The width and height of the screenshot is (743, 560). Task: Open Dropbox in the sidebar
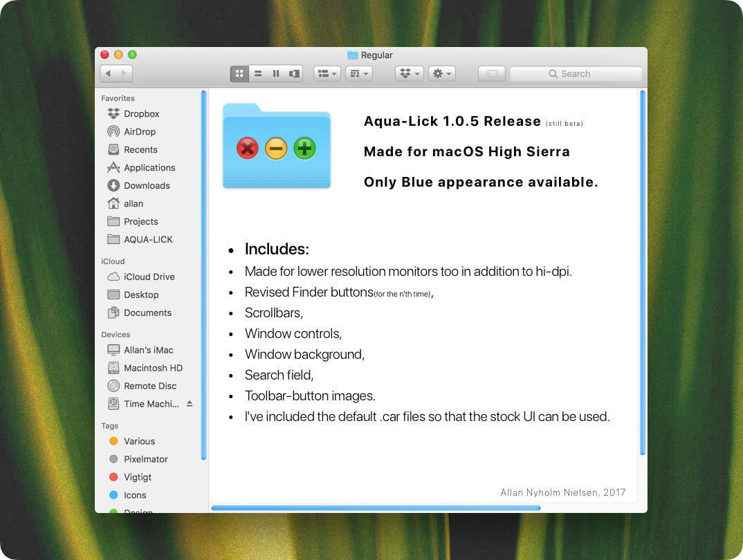[151, 113]
